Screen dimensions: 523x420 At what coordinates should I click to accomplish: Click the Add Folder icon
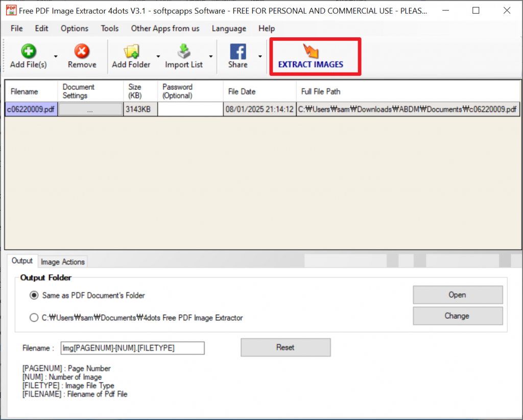(x=131, y=51)
